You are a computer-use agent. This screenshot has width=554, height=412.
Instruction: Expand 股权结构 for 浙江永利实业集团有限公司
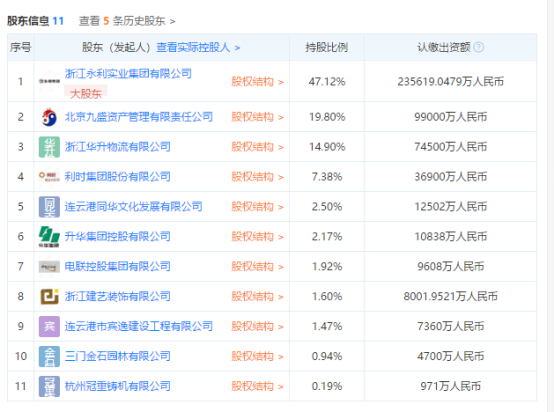click(258, 82)
